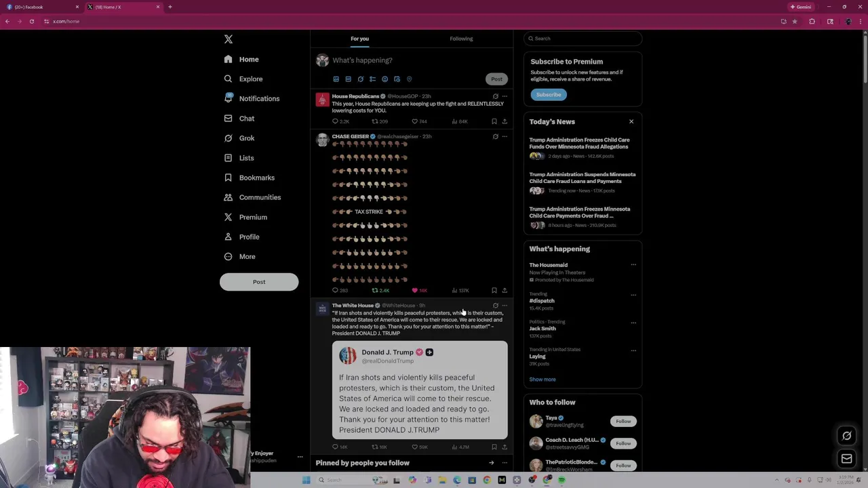Like The White House post

(x=419, y=447)
